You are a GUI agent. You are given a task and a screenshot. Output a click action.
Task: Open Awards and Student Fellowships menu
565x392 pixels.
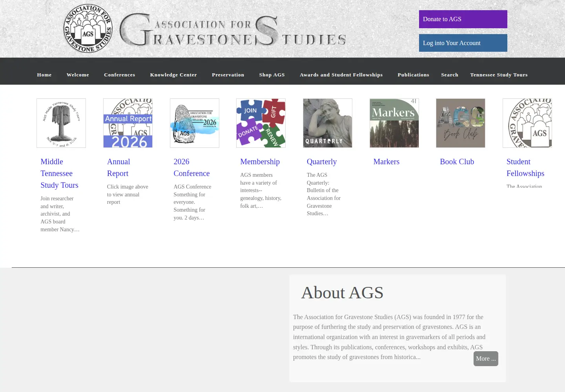[x=341, y=75]
